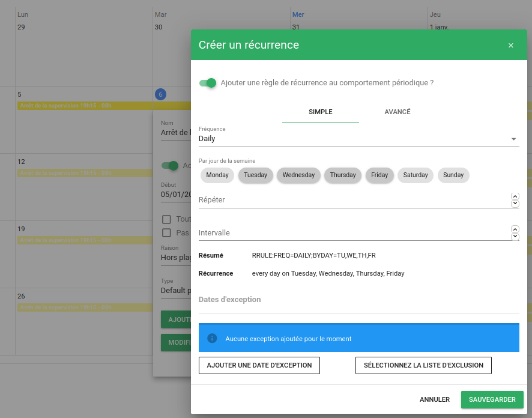Deselect the Tuesday day chip
532x418 pixels.
coord(255,175)
